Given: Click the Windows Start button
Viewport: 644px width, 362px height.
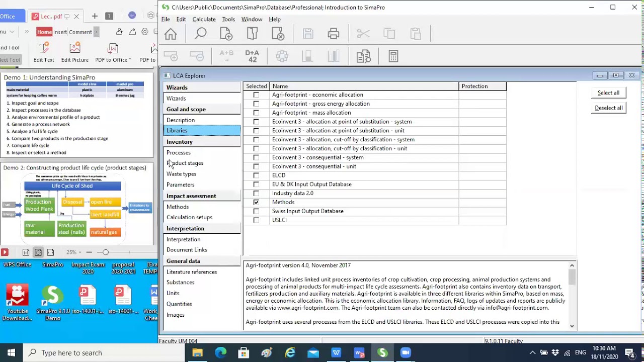Looking at the screenshot, I should click(11, 352).
